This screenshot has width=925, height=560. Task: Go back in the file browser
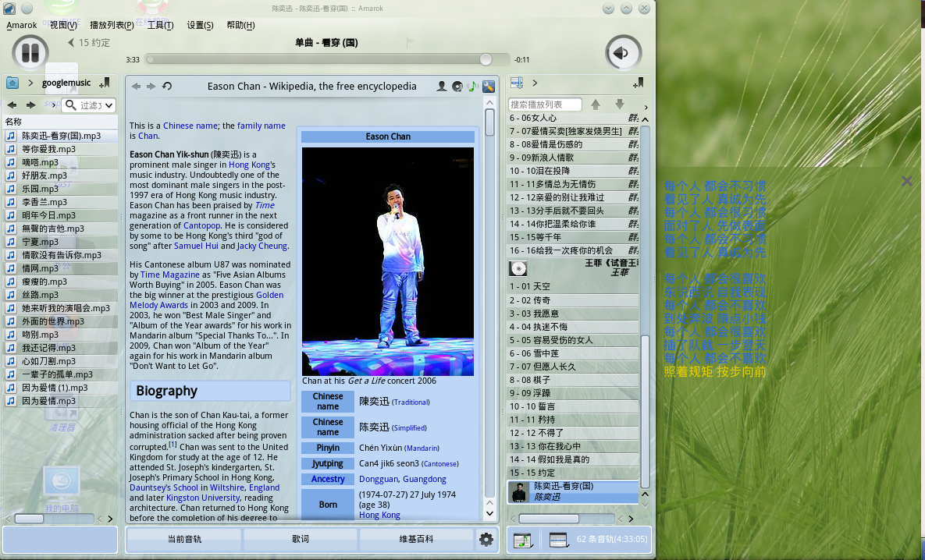tap(12, 105)
